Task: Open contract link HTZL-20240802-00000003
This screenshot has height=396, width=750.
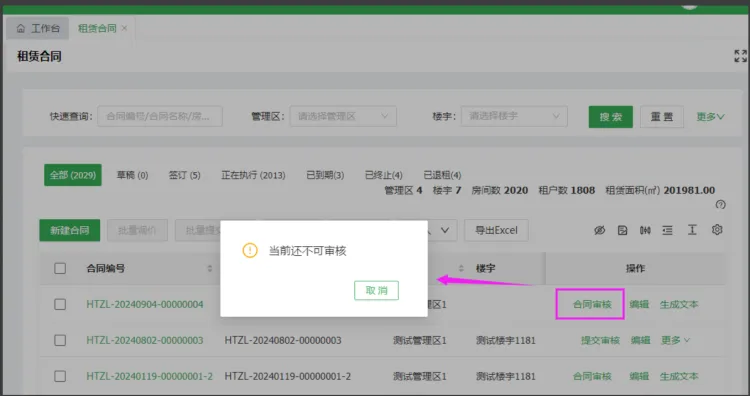Action: (145, 340)
